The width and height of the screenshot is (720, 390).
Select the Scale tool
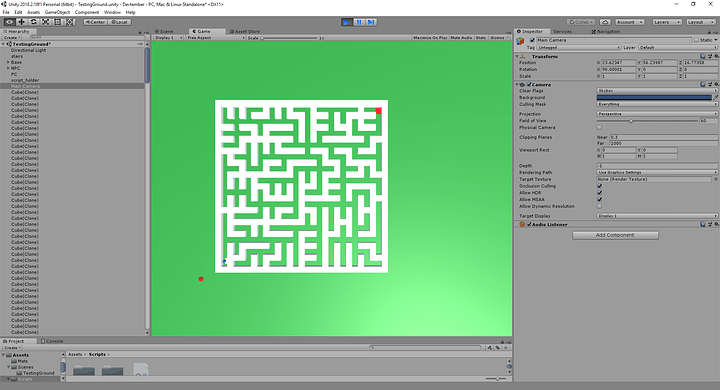coord(45,22)
